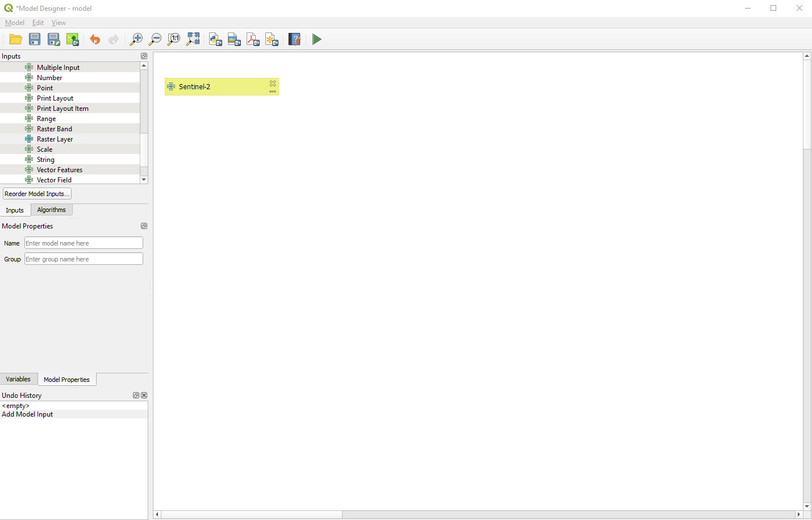
Task: Export the model as an image
Action: coord(234,39)
